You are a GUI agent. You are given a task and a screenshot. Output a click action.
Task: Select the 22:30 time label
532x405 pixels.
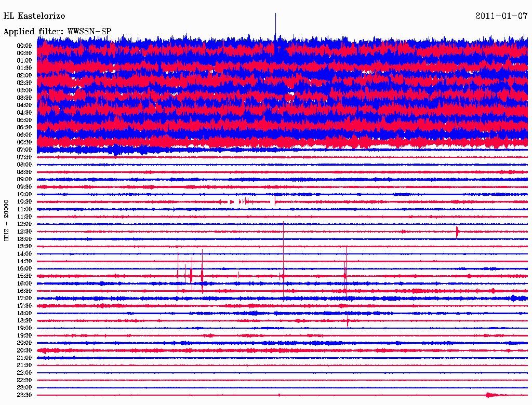24,380
